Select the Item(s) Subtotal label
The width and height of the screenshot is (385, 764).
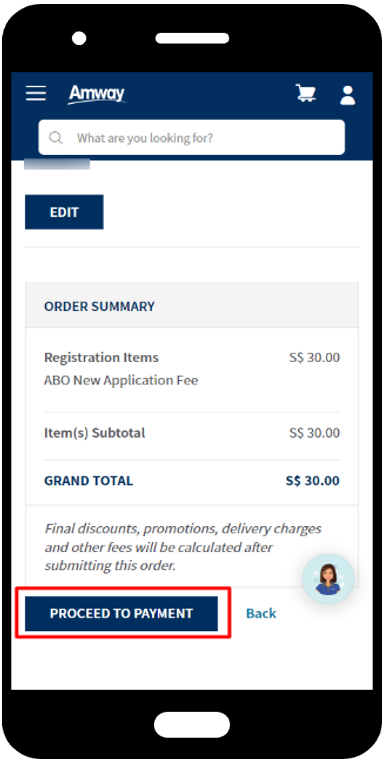[x=95, y=433]
